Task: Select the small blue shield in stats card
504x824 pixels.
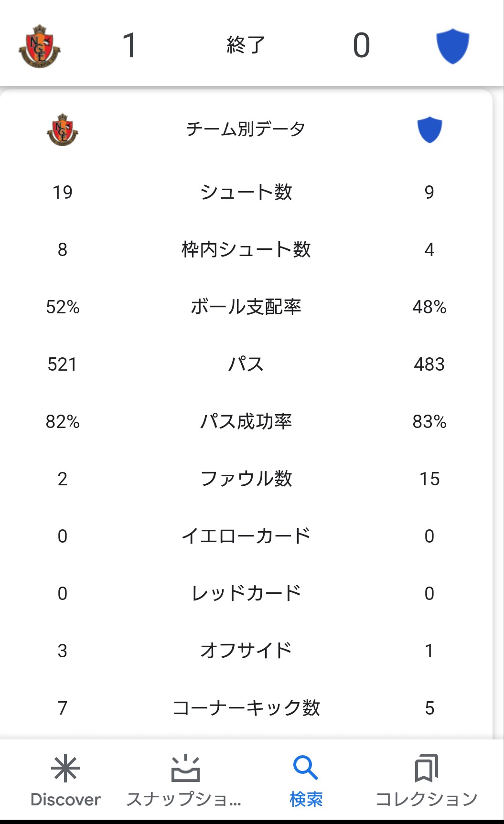Action: click(x=429, y=129)
